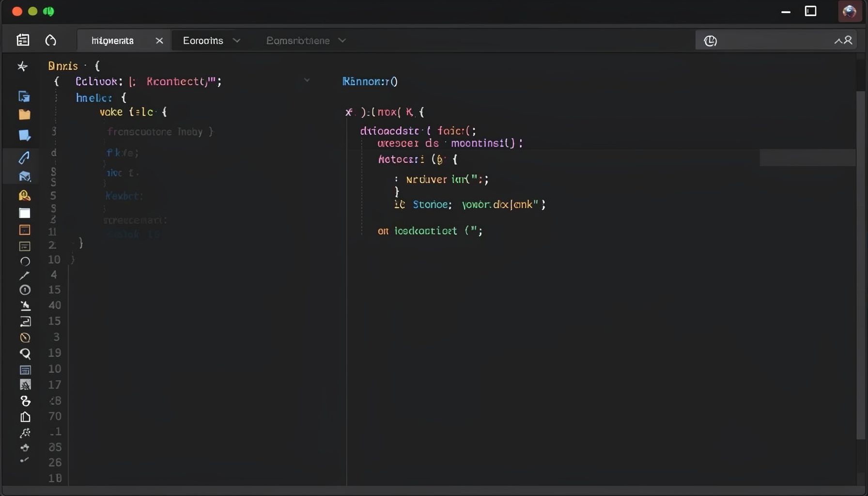Open the yellow folder icon in sidebar
Image resolution: width=868 pixels, height=496 pixels.
pyautogui.click(x=24, y=115)
